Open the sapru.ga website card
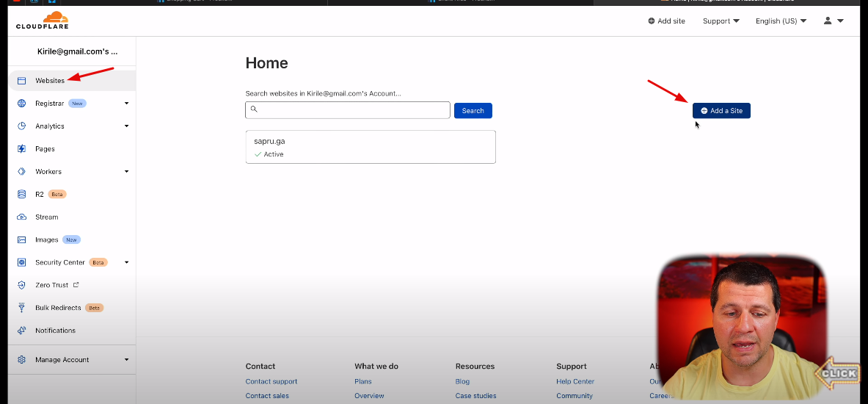 (371, 147)
